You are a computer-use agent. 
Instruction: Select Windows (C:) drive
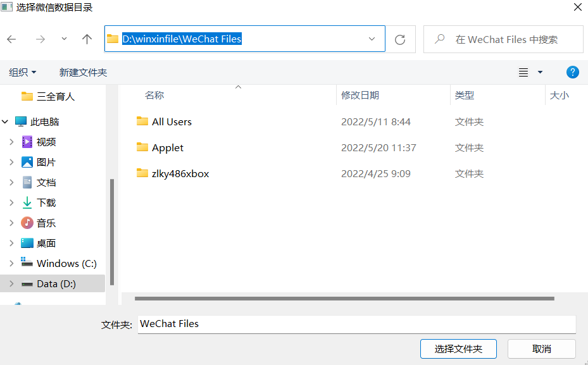click(x=59, y=263)
